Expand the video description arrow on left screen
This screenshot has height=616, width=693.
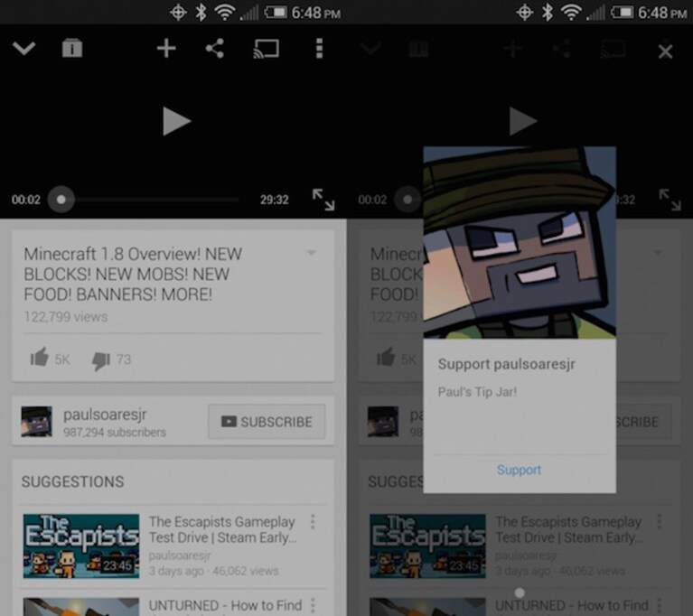[x=311, y=253]
